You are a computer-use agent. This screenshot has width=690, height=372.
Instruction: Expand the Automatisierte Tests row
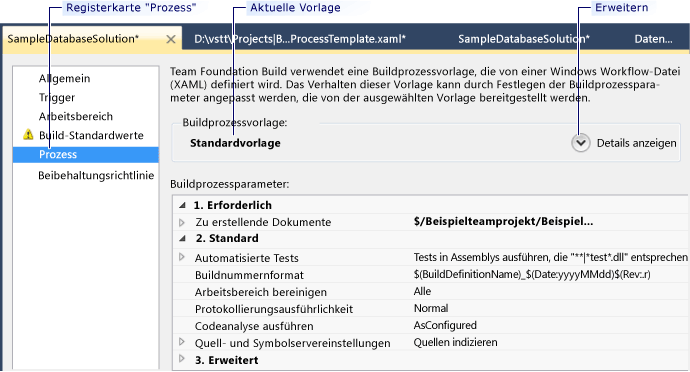pyautogui.click(x=182, y=257)
